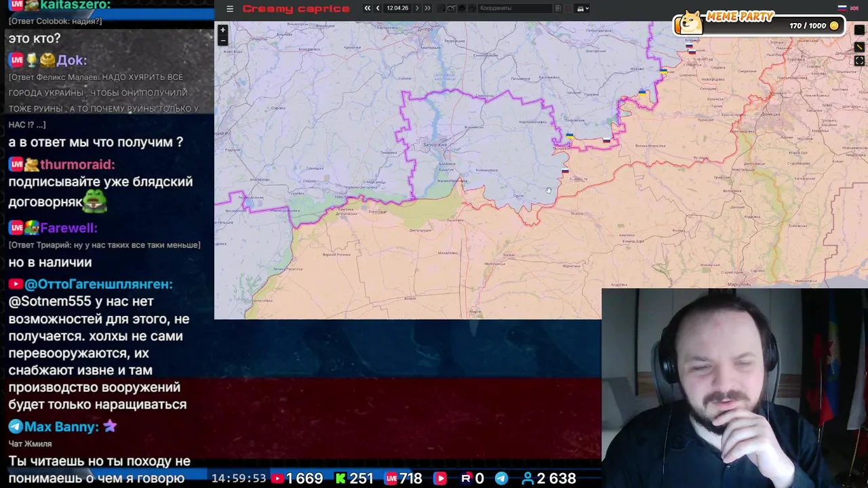Viewport: 868px width, 488px height.
Task: Click the Max Banny username in chat
Action: (x=62, y=427)
